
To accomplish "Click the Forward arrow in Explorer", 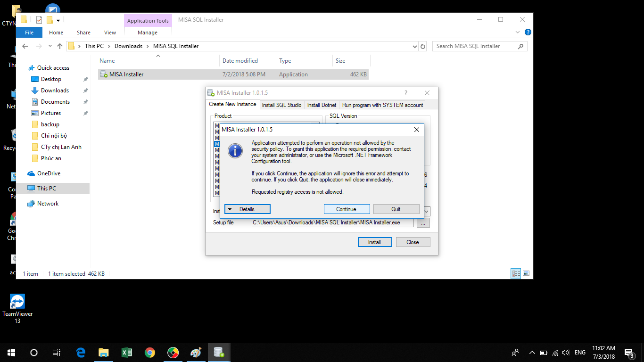I will click(x=39, y=46).
